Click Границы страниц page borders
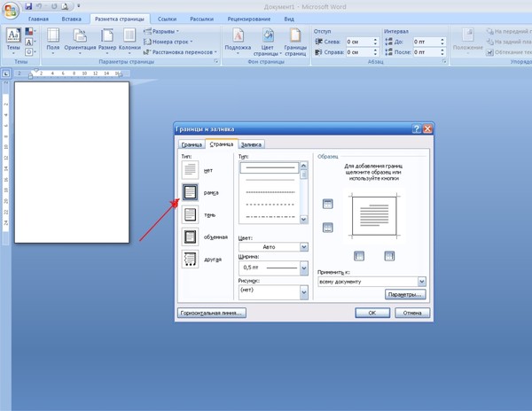The image size is (532, 411). coord(295,42)
